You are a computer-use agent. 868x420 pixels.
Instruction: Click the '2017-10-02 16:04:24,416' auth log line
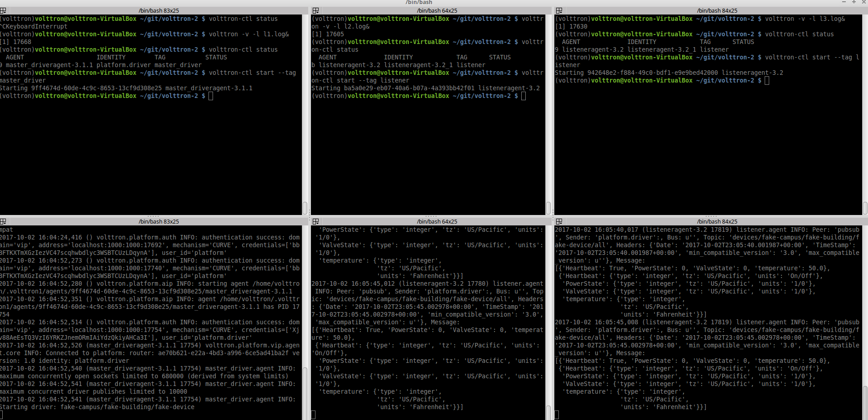click(150, 237)
